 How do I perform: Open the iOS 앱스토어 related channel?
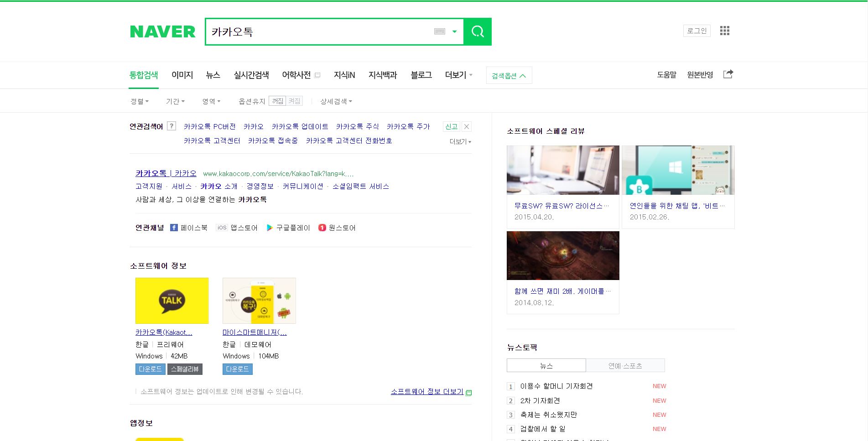coord(237,228)
